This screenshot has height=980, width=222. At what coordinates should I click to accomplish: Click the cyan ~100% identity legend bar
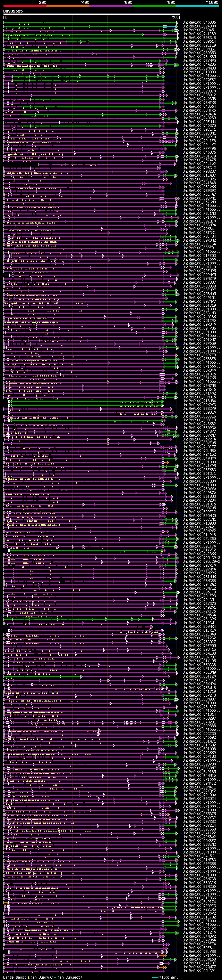point(197,6)
